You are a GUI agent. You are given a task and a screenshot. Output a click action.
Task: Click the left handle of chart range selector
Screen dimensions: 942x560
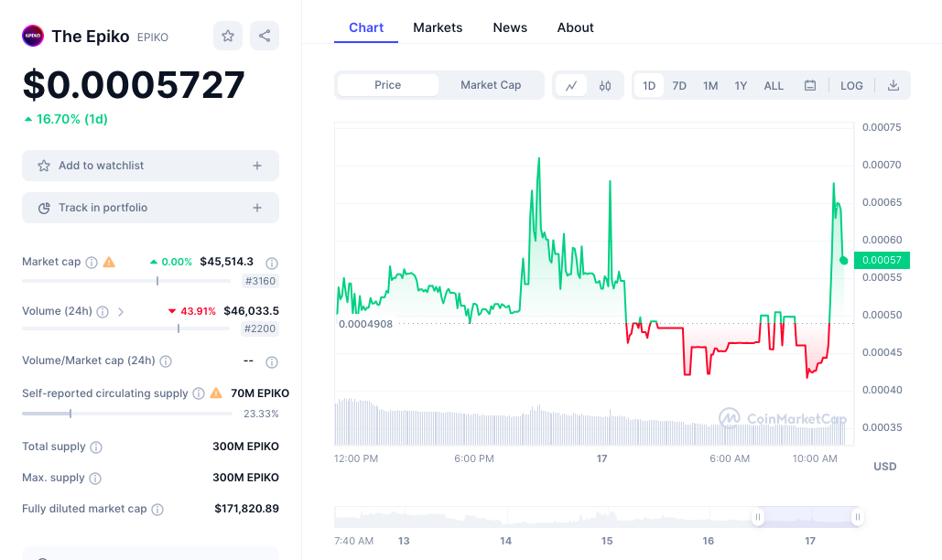(758, 517)
